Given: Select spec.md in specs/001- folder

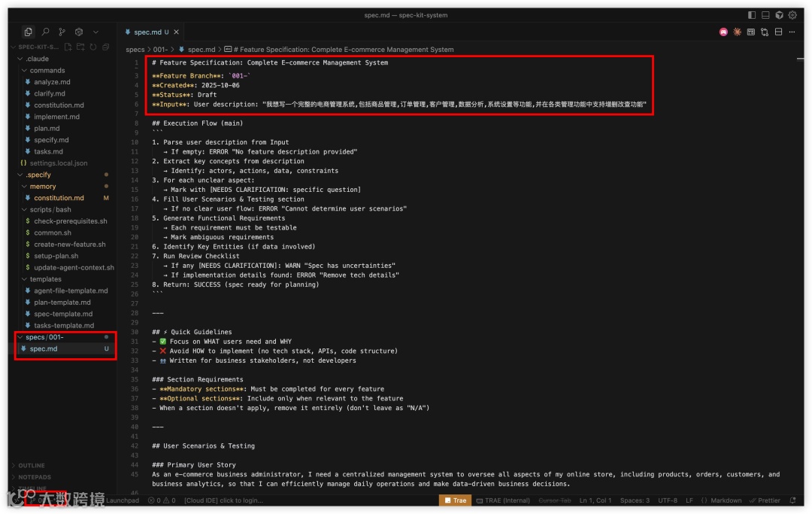Looking at the screenshot, I should click(x=44, y=349).
